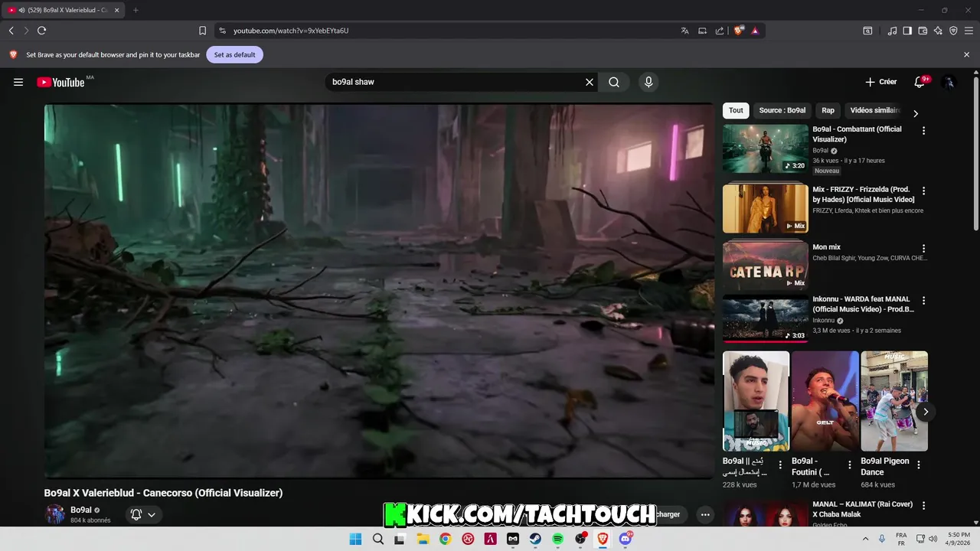The height and width of the screenshot is (551, 980).
Task: Select the Tout filter chip
Action: pos(736,110)
